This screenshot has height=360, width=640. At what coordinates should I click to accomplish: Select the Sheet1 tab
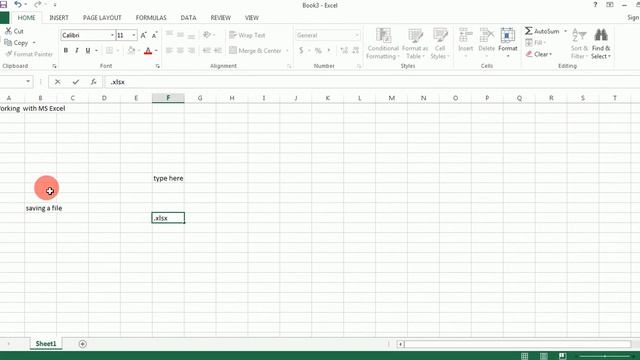46,344
